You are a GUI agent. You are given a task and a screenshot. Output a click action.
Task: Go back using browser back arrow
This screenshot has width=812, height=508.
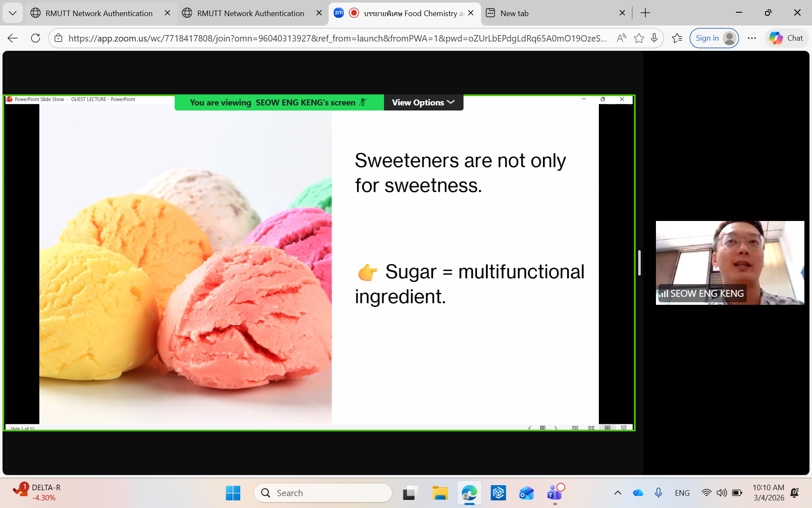tap(13, 38)
